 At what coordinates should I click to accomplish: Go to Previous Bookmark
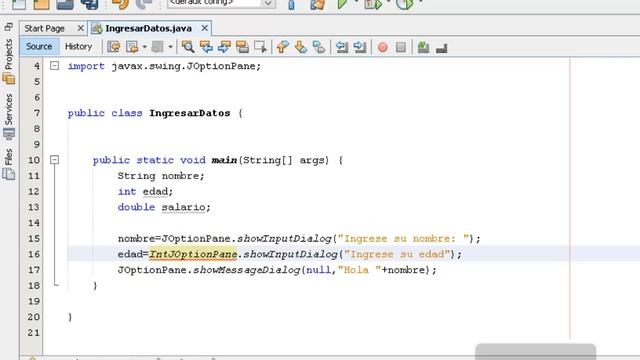point(282,47)
